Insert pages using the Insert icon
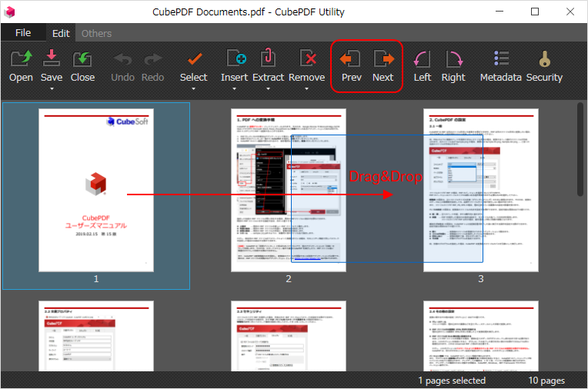588x389 pixels. point(234,66)
